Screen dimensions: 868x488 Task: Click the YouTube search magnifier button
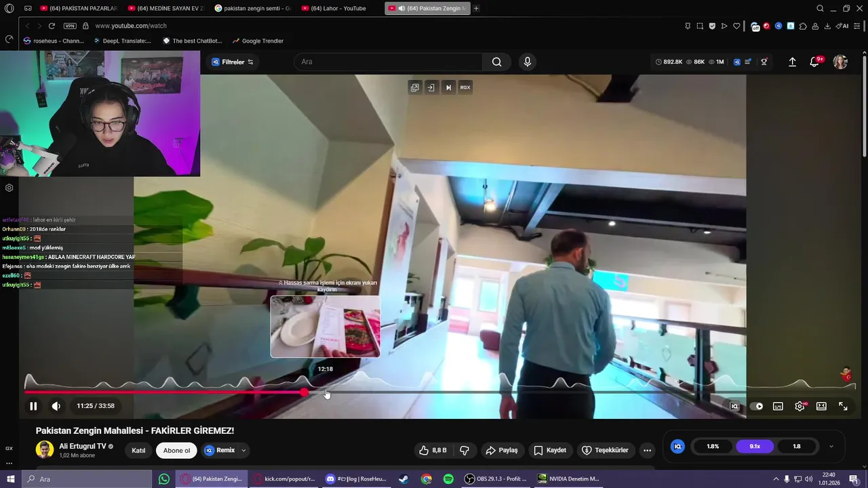pos(497,62)
